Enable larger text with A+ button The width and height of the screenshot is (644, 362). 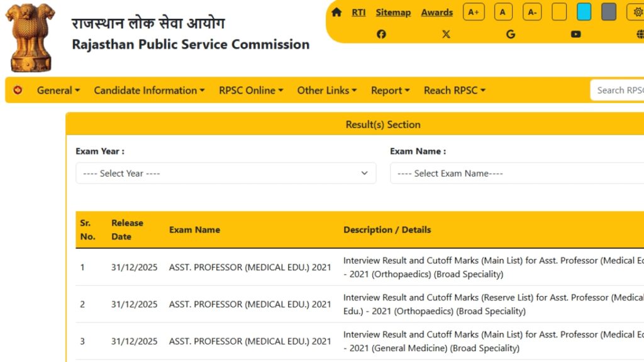coord(474,11)
